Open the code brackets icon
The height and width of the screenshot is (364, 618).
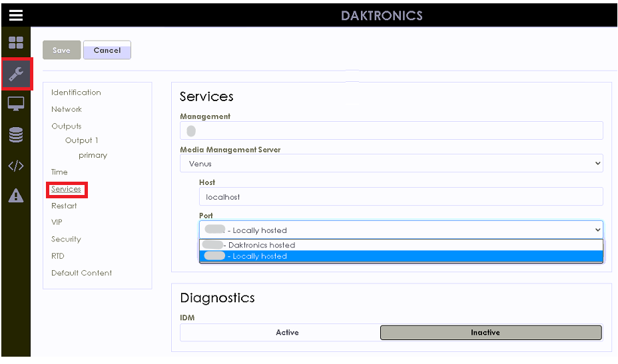click(15, 166)
